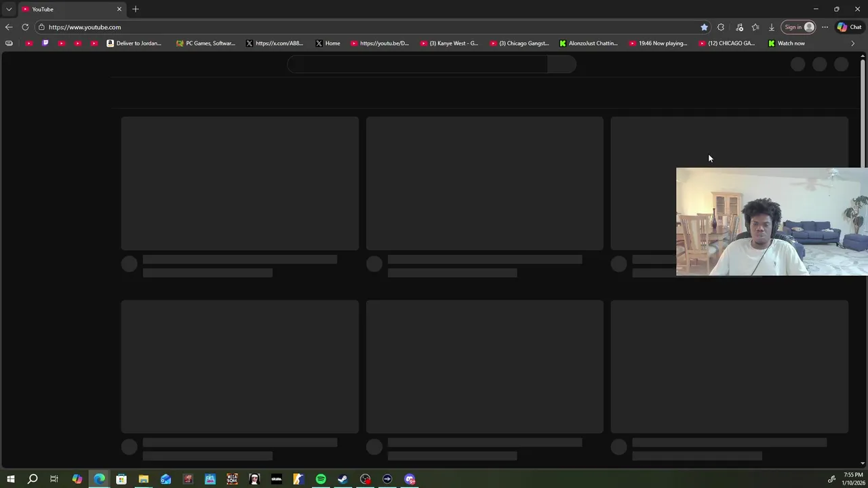Screen dimensions: 868x488
Task: Open the PC Games, Softwar... bookmark
Action: click(205, 43)
